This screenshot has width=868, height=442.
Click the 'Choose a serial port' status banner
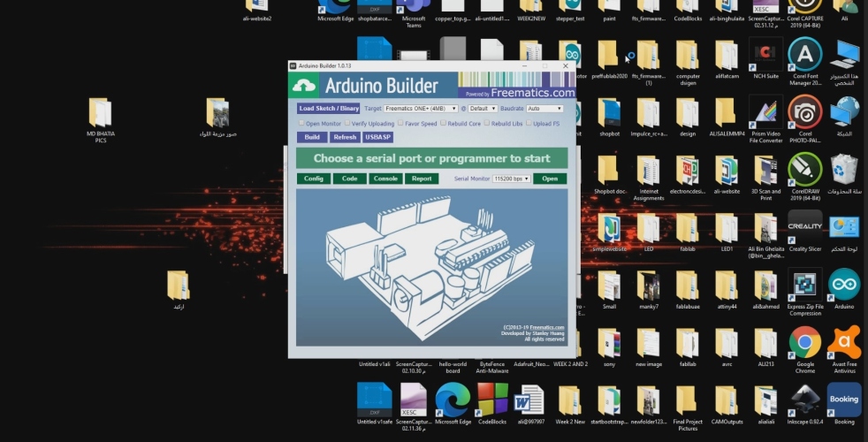click(x=431, y=158)
